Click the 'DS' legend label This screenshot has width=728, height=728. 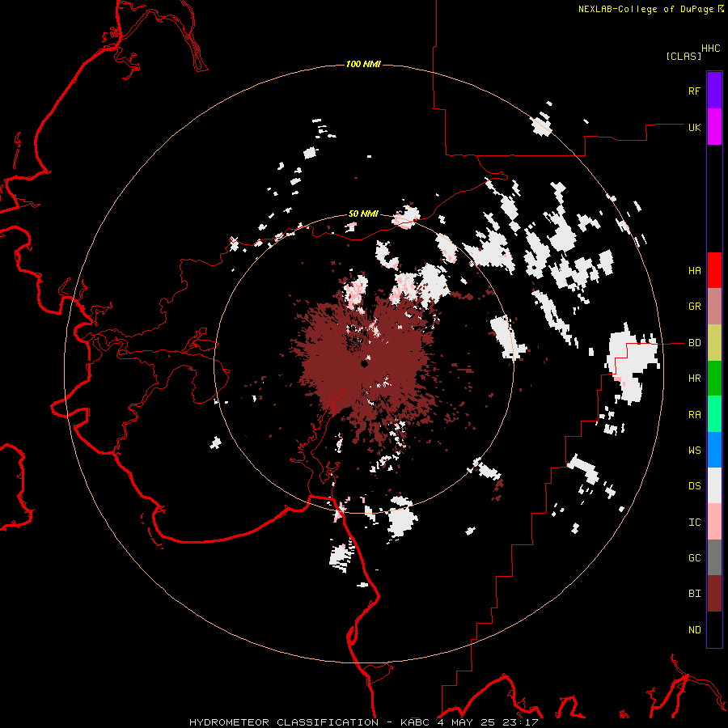(695, 486)
